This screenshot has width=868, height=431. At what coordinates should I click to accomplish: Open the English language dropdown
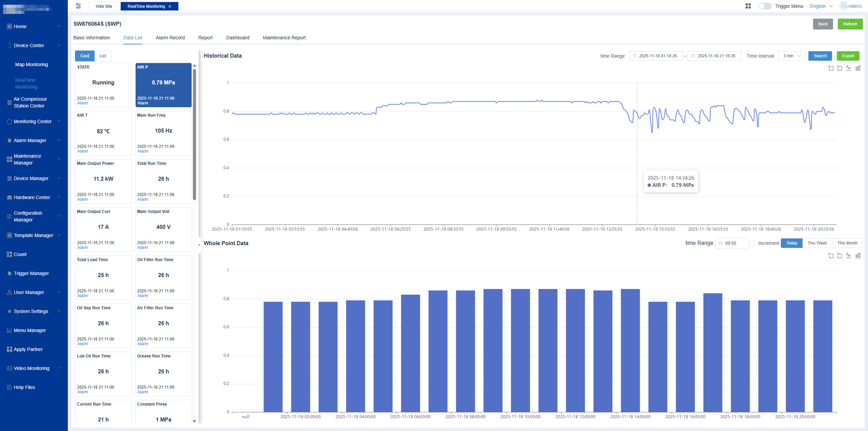click(821, 6)
